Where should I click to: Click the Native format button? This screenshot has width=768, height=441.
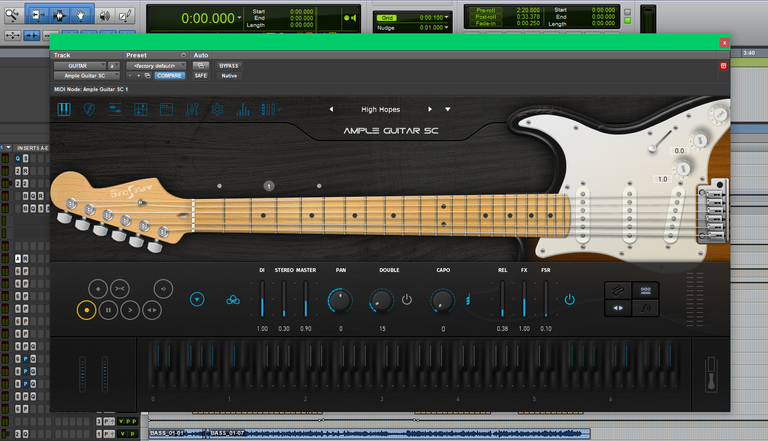pyautogui.click(x=229, y=75)
